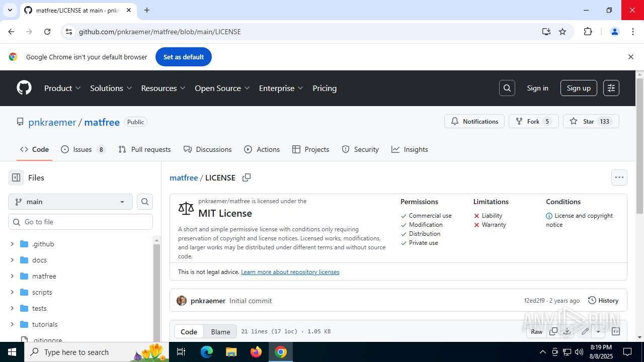
Task: View file History
Action: pos(603,301)
